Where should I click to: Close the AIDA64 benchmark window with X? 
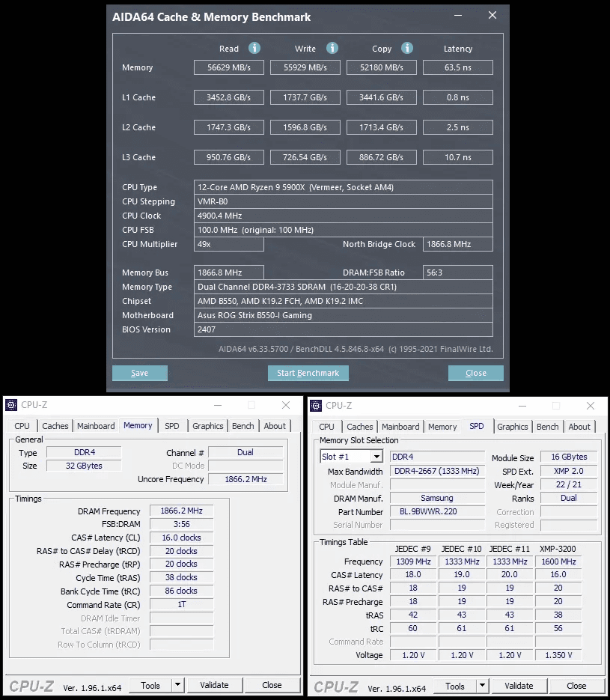492,15
